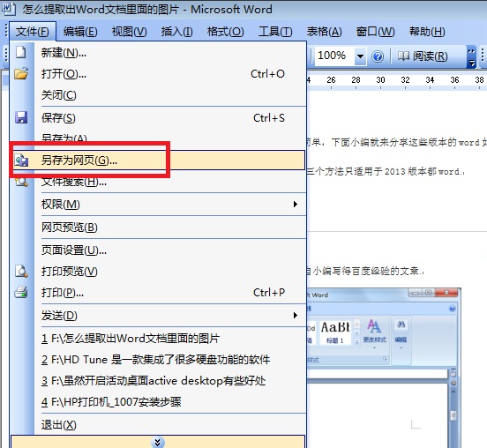Viewport: 487px width, 448px height.
Task: Choose 页面设置(U)... menu entry
Action: click(158, 250)
